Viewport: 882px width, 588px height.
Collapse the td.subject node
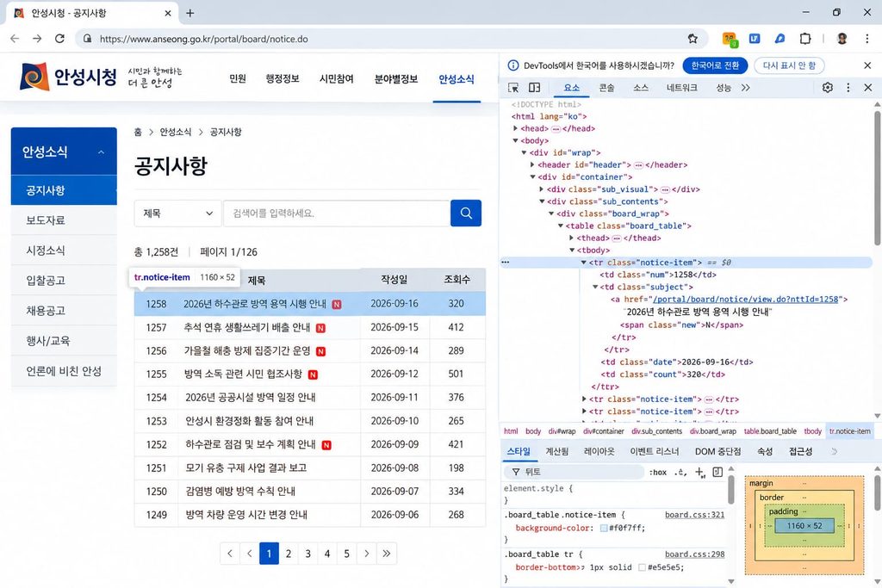click(595, 287)
